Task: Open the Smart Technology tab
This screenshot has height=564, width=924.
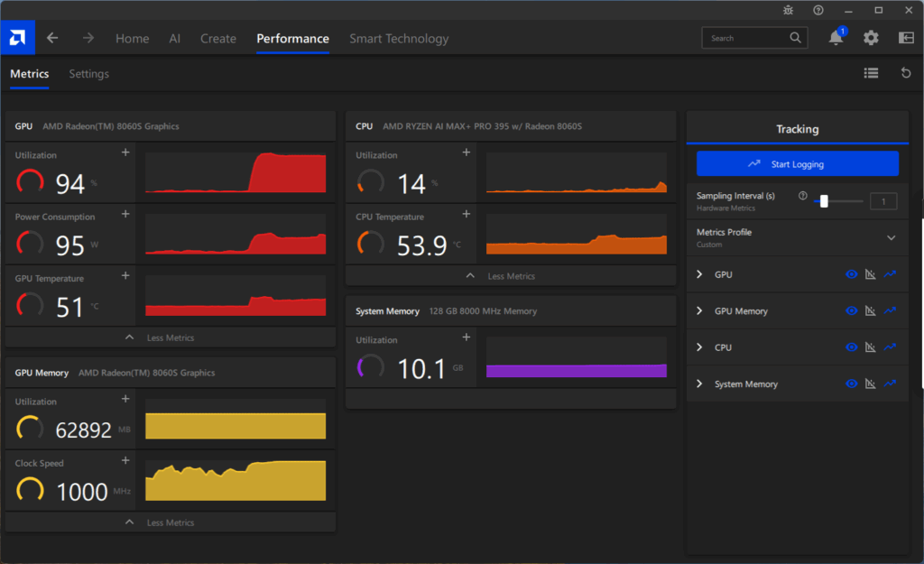Action: pyautogui.click(x=399, y=39)
